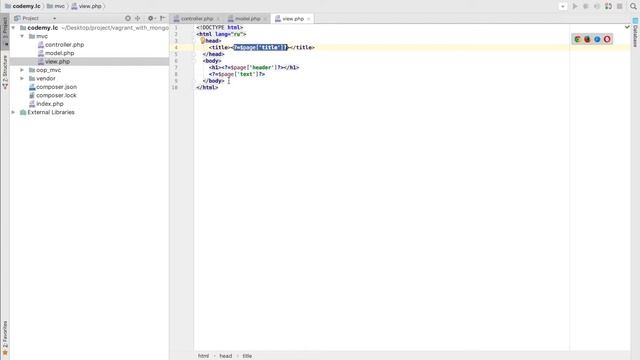Image resolution: width=640 pixels, height=360 pixels.
Task: Select the vendor folder row
Action: click(46, 78)
